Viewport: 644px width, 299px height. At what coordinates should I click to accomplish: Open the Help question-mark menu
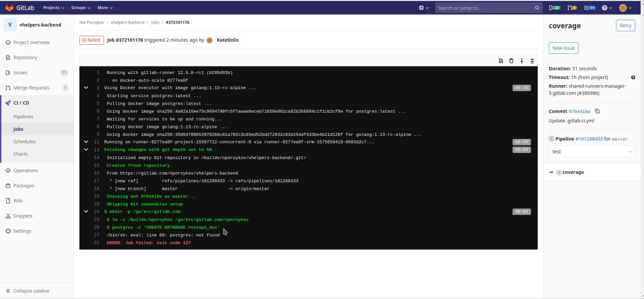(607, 8)
